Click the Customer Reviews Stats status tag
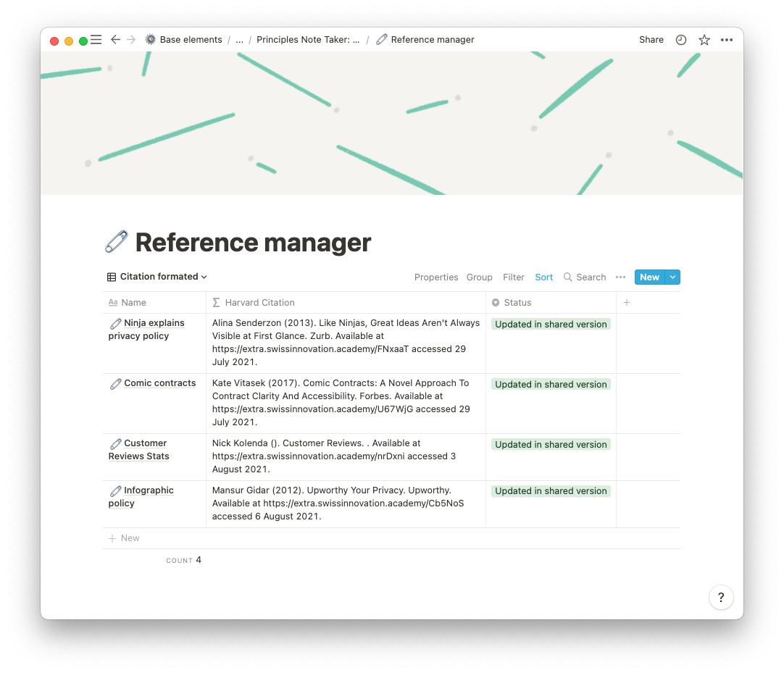Viewport: 784px width, 673px height. tap(551, 445)
